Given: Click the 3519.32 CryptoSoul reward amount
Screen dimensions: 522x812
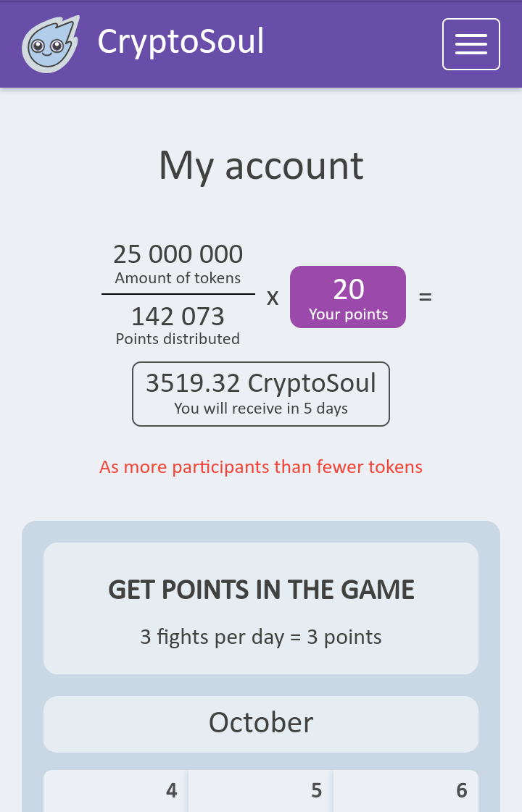Looking at the screenshot, I should pyautogui.click(x=261, y=383).
